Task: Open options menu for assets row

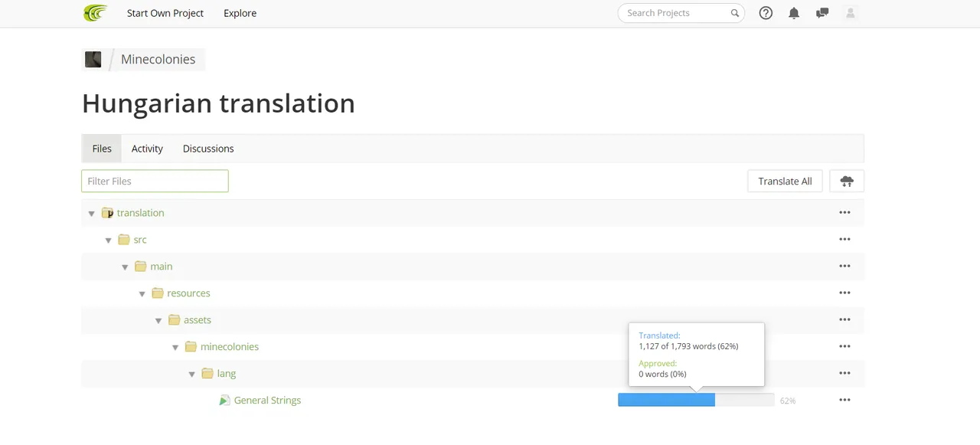Action: (x=844, y=320)
